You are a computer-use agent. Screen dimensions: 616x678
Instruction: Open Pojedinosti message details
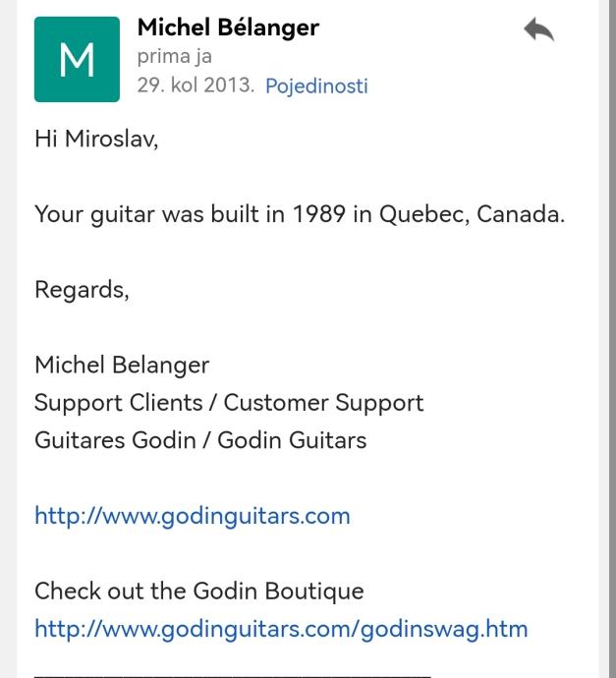click(316, 85)
